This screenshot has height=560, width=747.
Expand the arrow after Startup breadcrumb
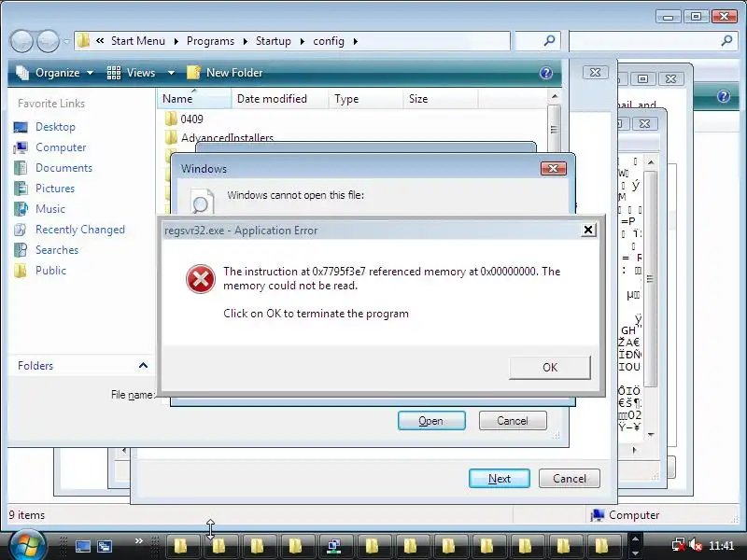click(x=302, y=41)
